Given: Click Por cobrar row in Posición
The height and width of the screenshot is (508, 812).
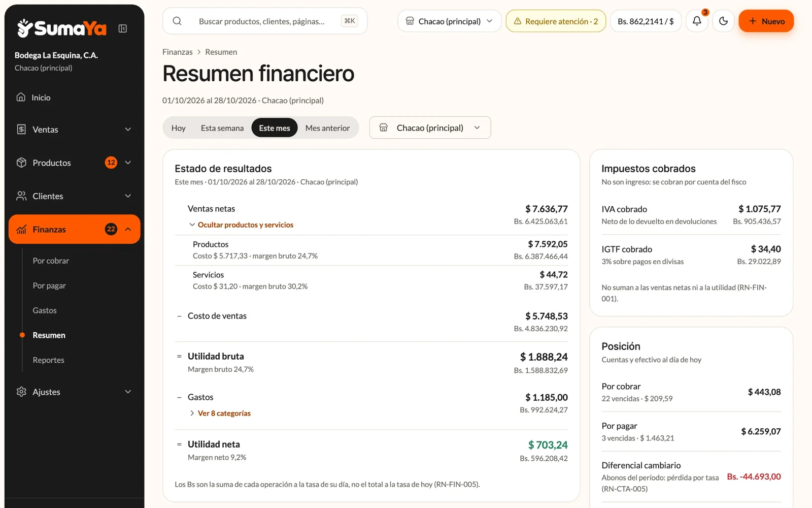Looking at the screenshot, I should click(x=691, y=392).
